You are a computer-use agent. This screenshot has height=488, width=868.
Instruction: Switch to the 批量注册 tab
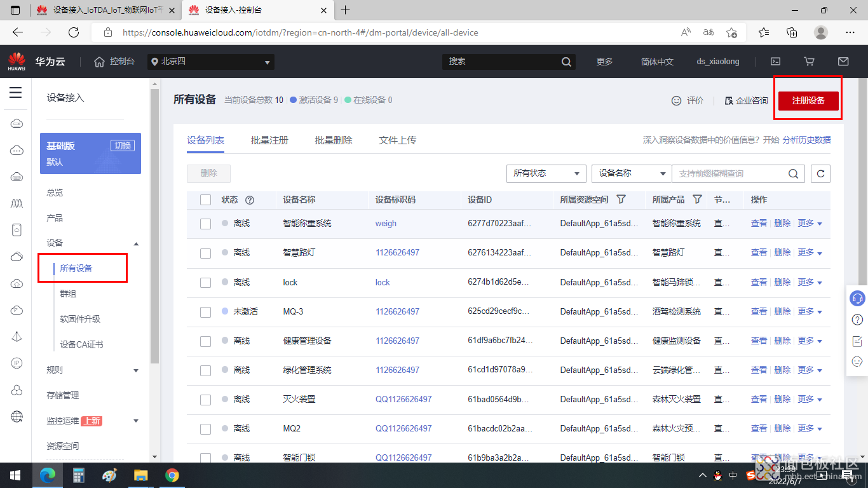click(x=269, y=140)
